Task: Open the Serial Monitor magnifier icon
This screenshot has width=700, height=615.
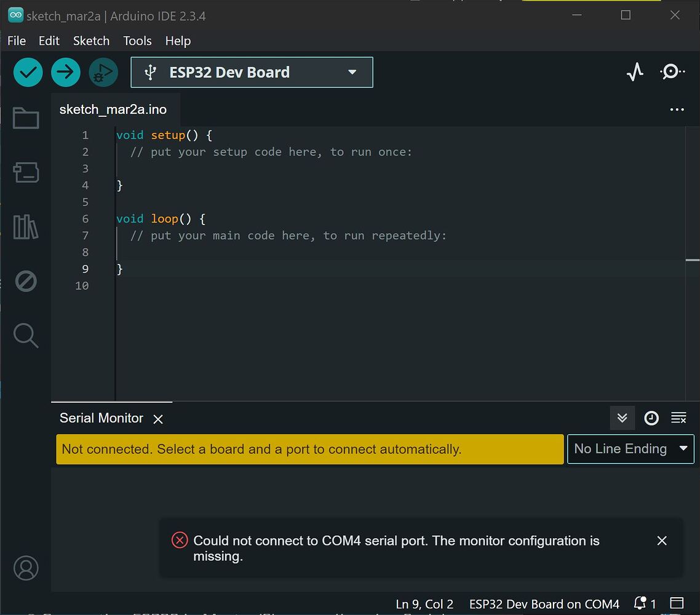Action: pos(672,71)
